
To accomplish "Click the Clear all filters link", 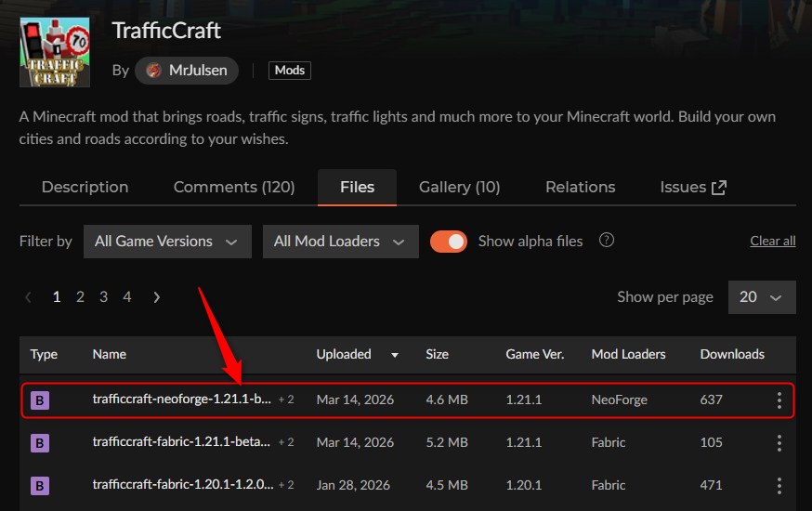I will click(773, 241).
